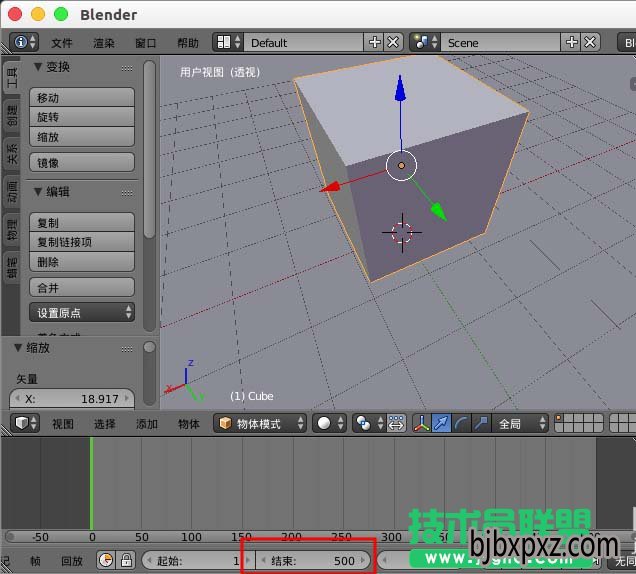Switch to the 动画 tool shelf tab
Image resolution: width=636 pixels, height=574 pixels.
pos(12,192)
